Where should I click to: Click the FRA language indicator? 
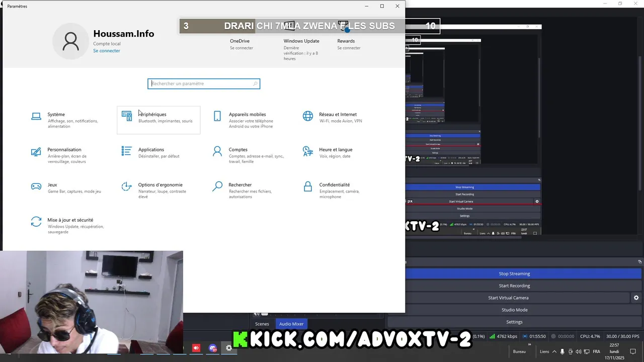pos(596,351)
